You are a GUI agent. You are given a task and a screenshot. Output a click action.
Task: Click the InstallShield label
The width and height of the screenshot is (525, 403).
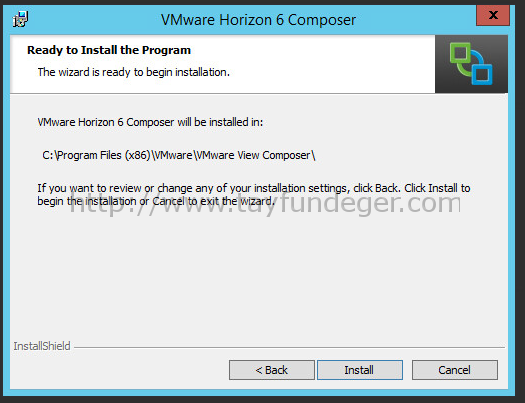coord(42,346)
